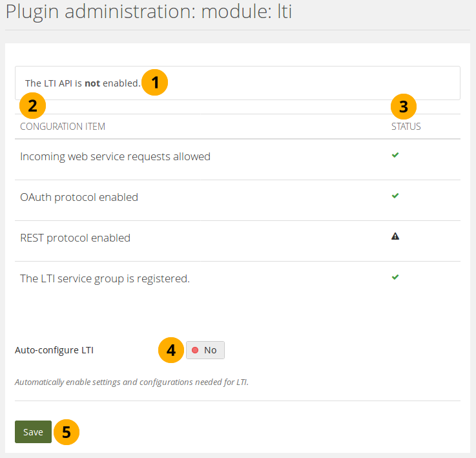Click the Status column header

(x=406, y=127)
